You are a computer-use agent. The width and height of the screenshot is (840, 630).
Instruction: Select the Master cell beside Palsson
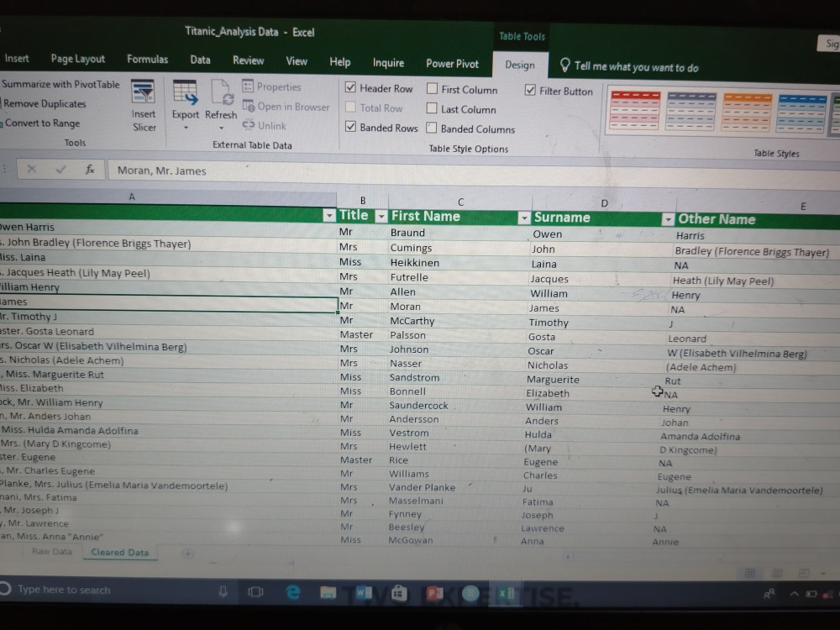tap(363, 334)
